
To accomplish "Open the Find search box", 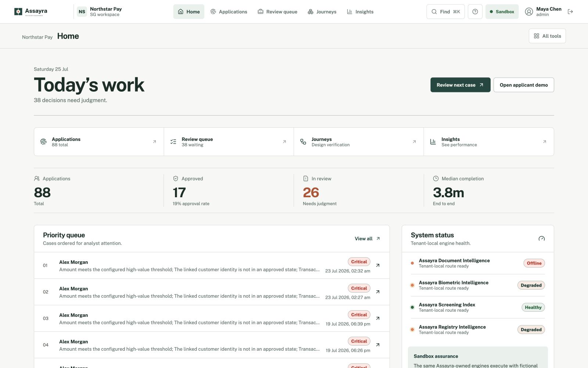I will point(445,12).
